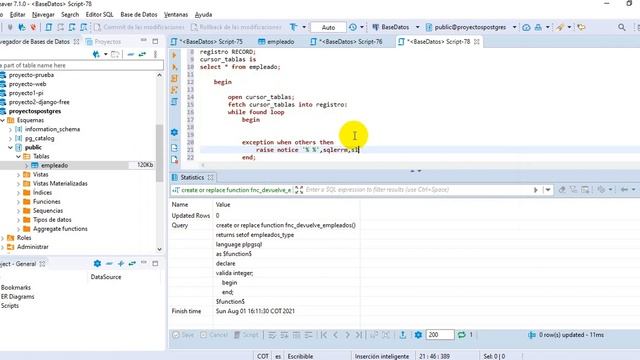Select the Roles node

(24, 238)
